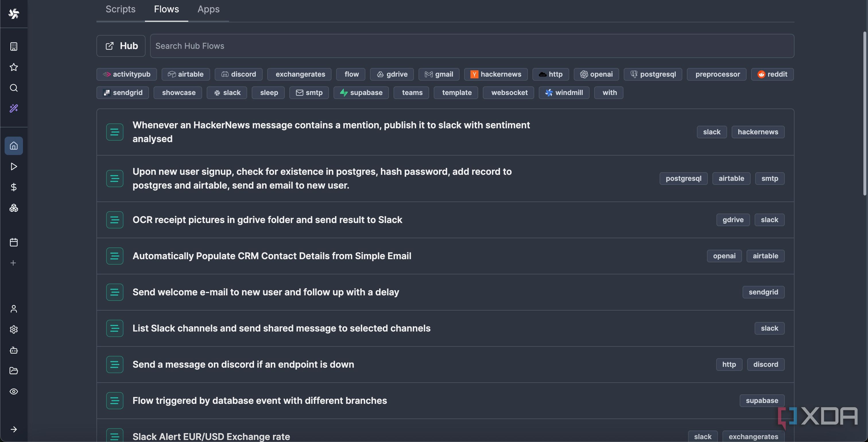The image size is (868, 442).
Task: Click the Windmill logo in sidebar
Action: point(14,14)
